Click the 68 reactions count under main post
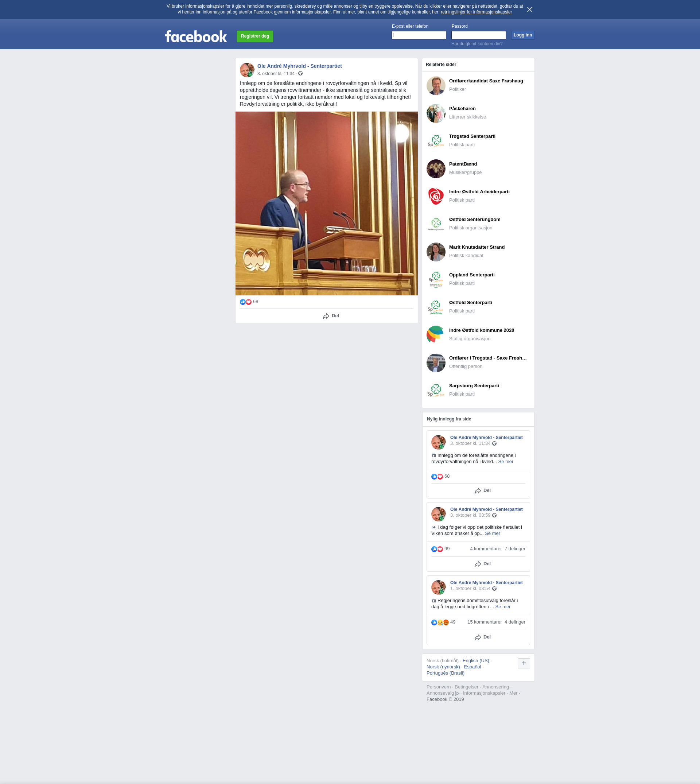This screenshot has width=700, height=784. coord(255,302)
